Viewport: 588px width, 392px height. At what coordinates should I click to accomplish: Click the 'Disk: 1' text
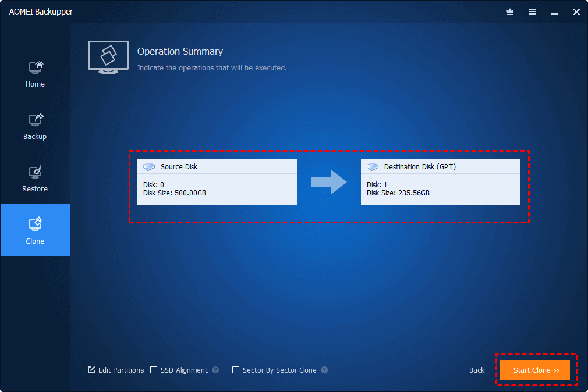[x=377, y=185]
